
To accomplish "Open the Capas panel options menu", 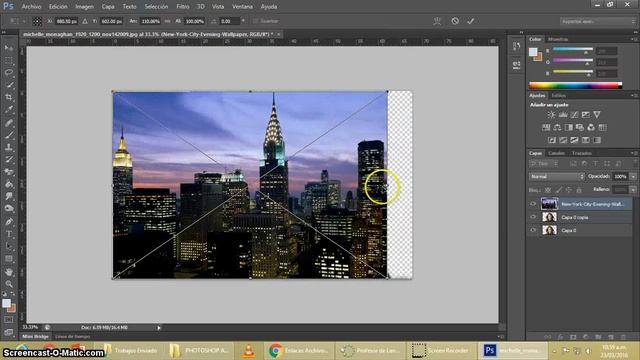I will (x=634, y=153).
